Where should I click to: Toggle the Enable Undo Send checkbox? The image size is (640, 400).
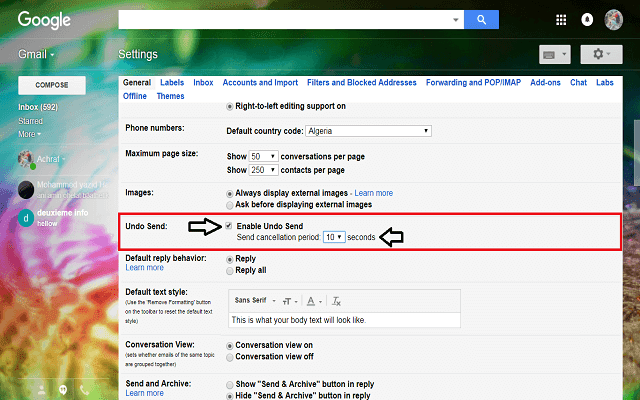pyautogui.click(x=230, y=225)
